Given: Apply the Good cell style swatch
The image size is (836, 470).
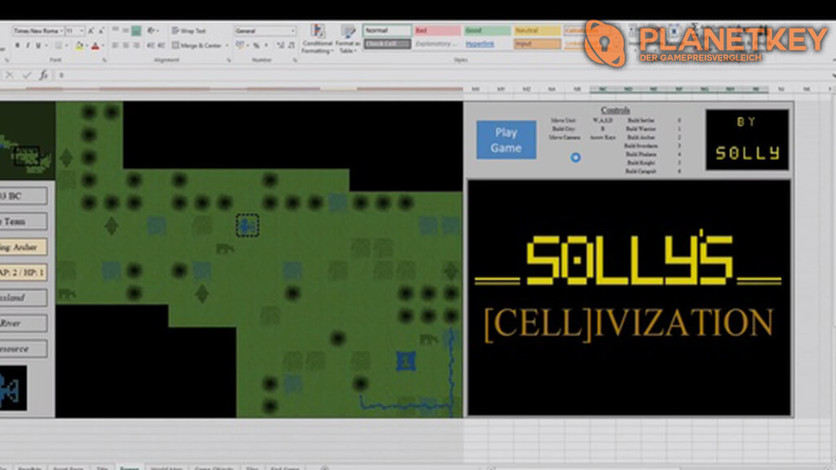Looking at the screenshot, I should [485, 31].
